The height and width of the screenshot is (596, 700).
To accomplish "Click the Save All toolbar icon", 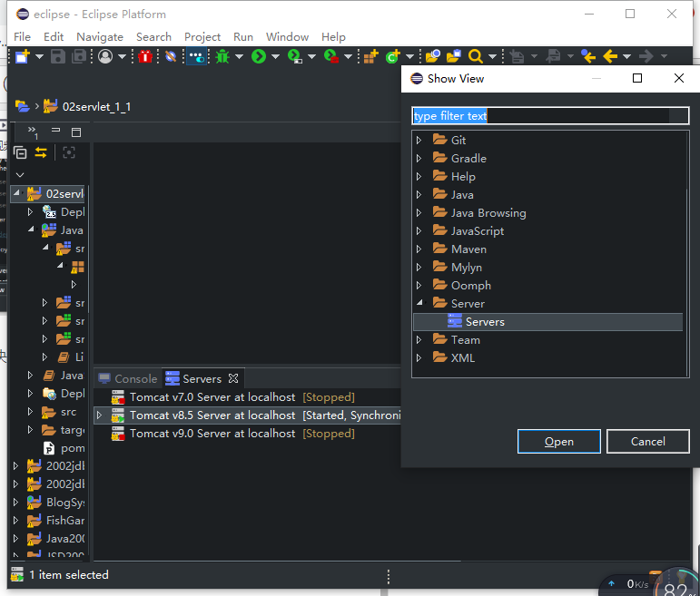I will (x=80, y=56).
